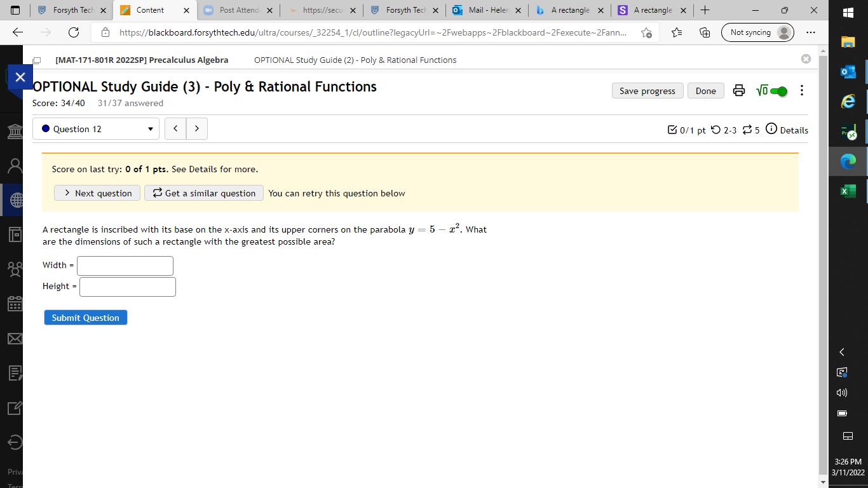Reload the page with the refresh icon
The height and width of the screenshot is (488, 868).
point(73,32)
